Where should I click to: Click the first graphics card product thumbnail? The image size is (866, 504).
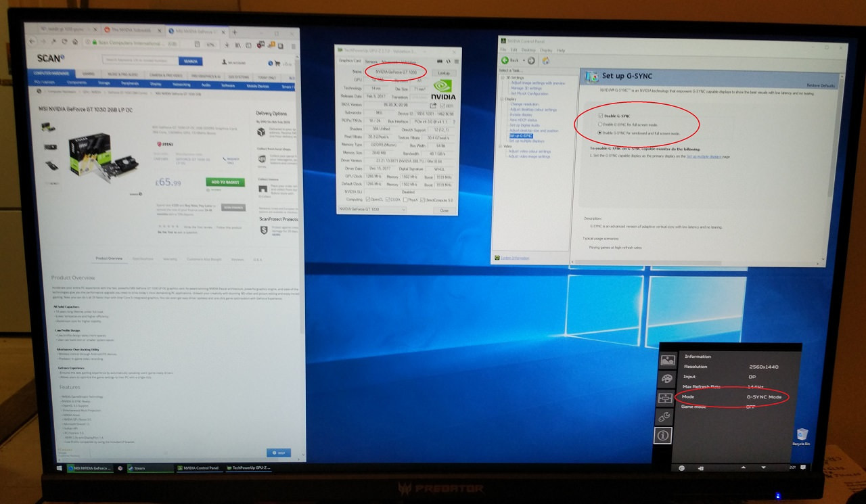pyautogui.click(x=49, y=127)
